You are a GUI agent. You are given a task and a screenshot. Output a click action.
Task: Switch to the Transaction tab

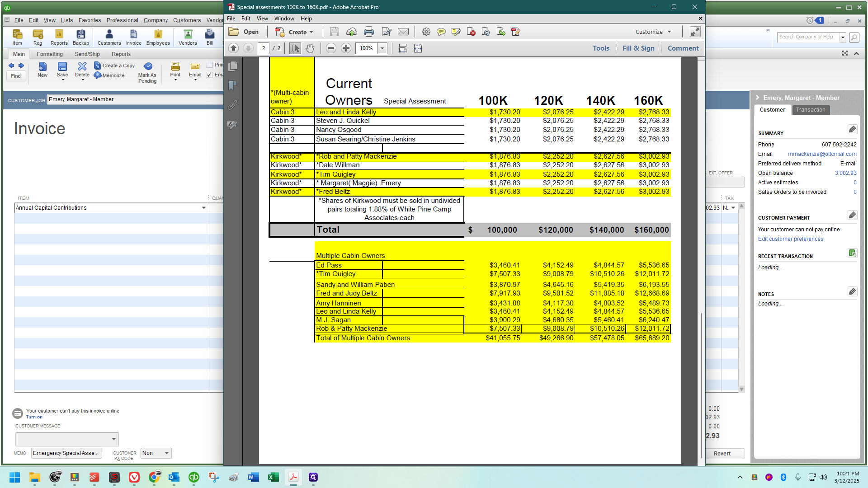click(811, 110)
